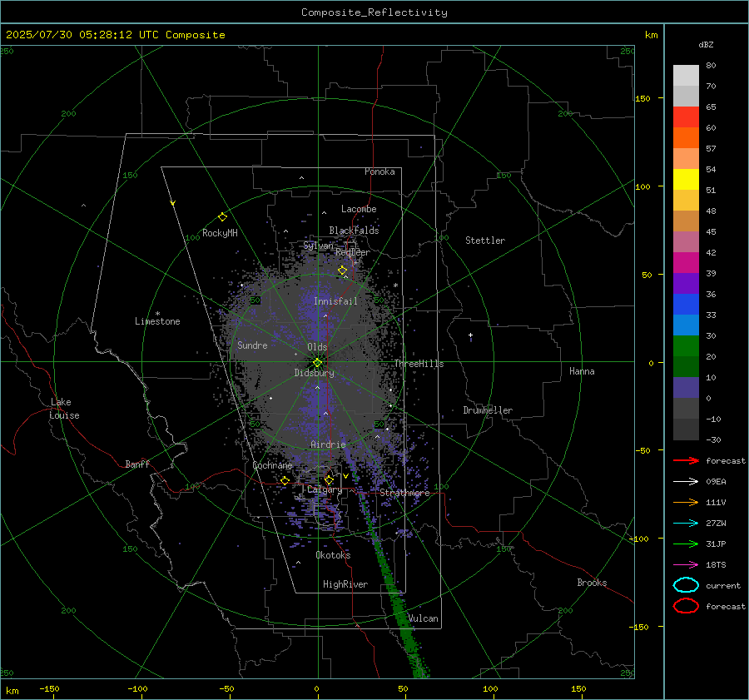Click the 'Sylvan' town label
The height and width of the screenshot is (700, 749).
click(318, 246)
